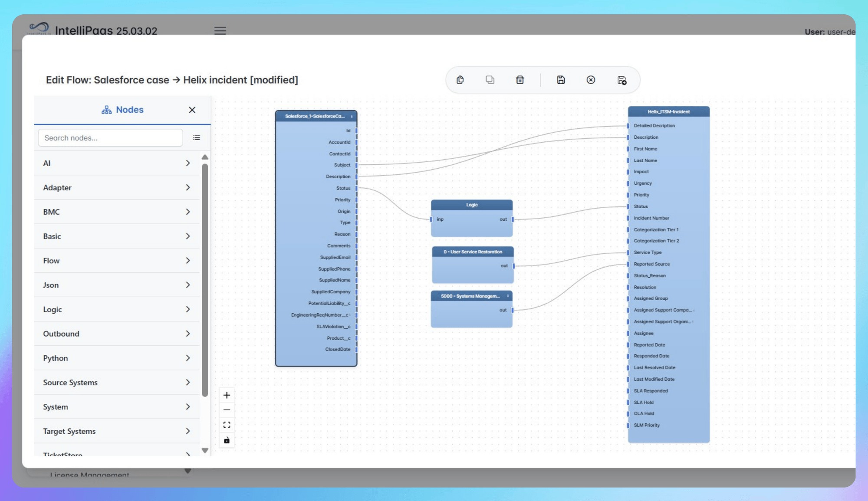Expand the Target Systems category
Viewport: 868px width, 501px height.
[x=188, y=431]
